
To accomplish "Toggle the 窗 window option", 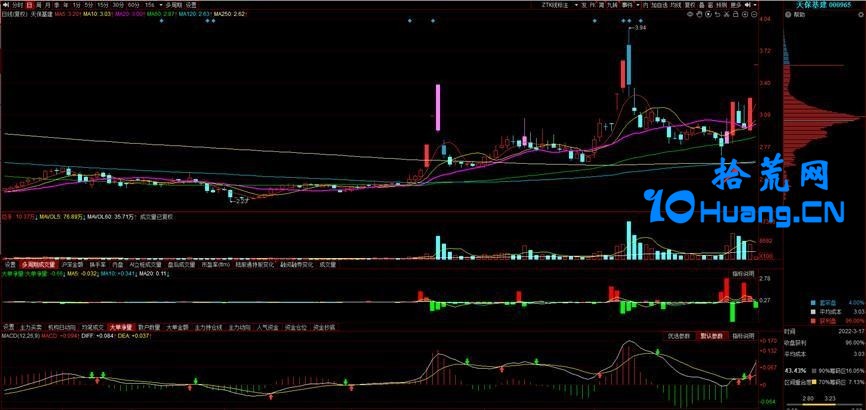I will pyautogui.click(x=710, y=5).
